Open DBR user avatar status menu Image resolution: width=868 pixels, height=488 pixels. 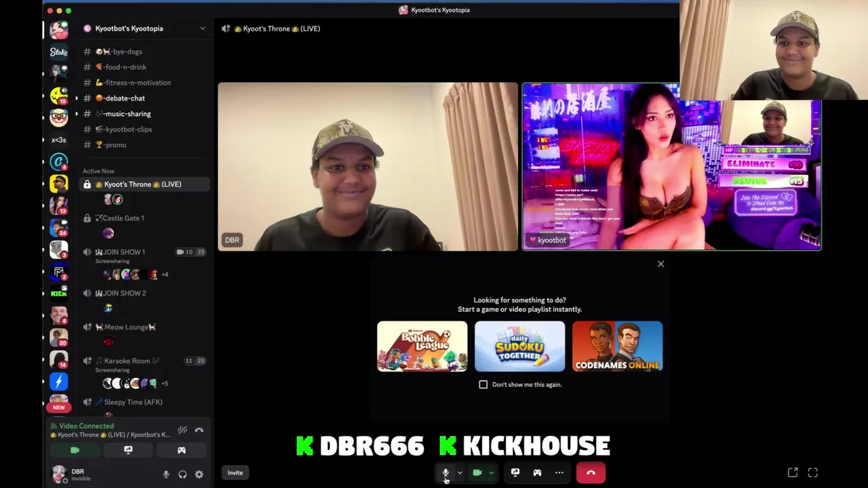[x=60, y=474]
